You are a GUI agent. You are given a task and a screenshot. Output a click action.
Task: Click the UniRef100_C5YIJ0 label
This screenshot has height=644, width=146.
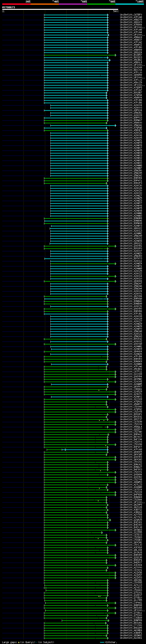pos(131,545)
